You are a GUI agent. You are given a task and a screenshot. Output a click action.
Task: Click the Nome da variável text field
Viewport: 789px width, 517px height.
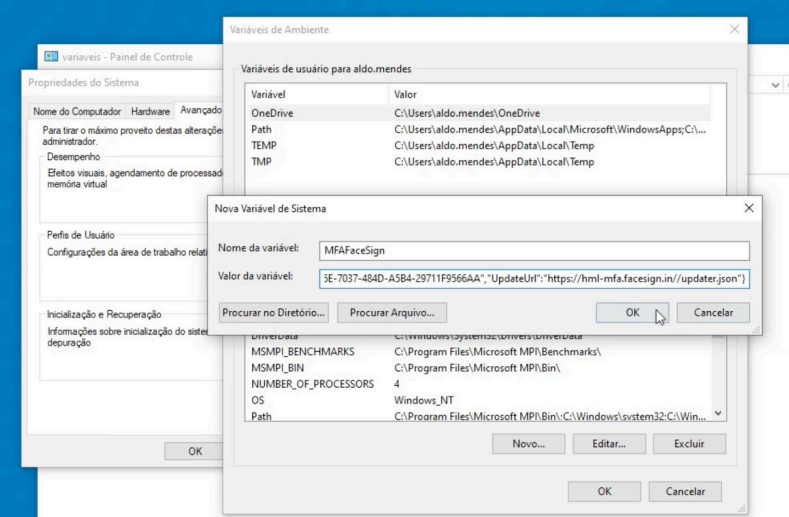click(x=534, y=251)
